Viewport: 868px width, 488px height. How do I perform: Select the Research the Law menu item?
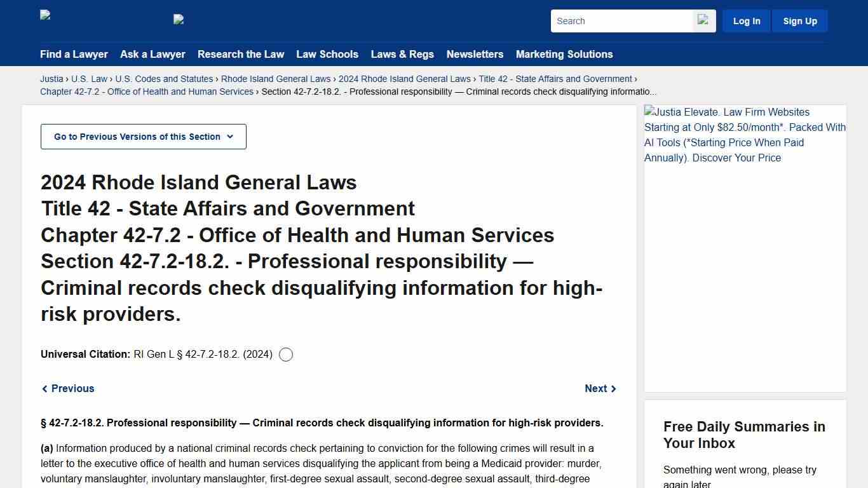(241, 55)
